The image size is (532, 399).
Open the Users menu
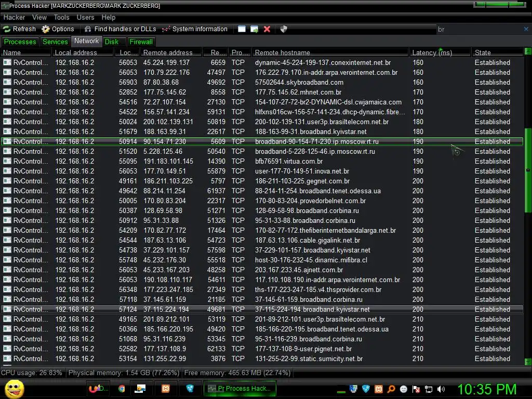pos(86,17)
